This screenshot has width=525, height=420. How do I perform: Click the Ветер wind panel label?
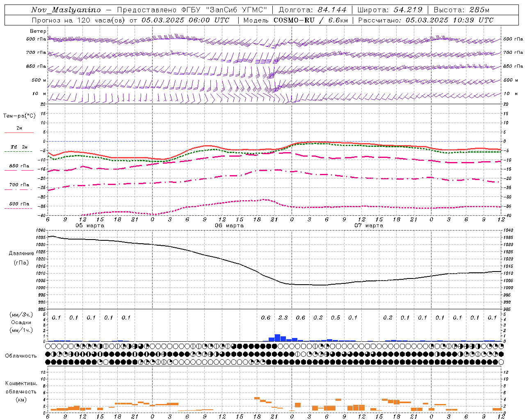pos(38,31)
